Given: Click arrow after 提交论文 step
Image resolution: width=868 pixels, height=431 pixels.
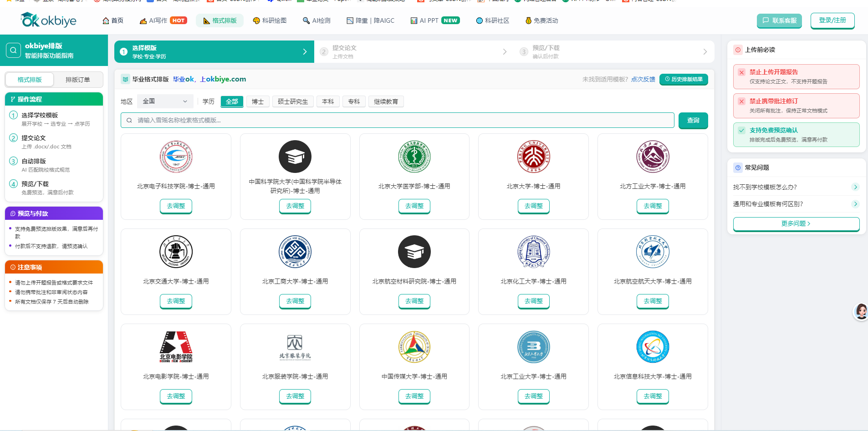Looking at the screenshot, I should coord(505,52).
